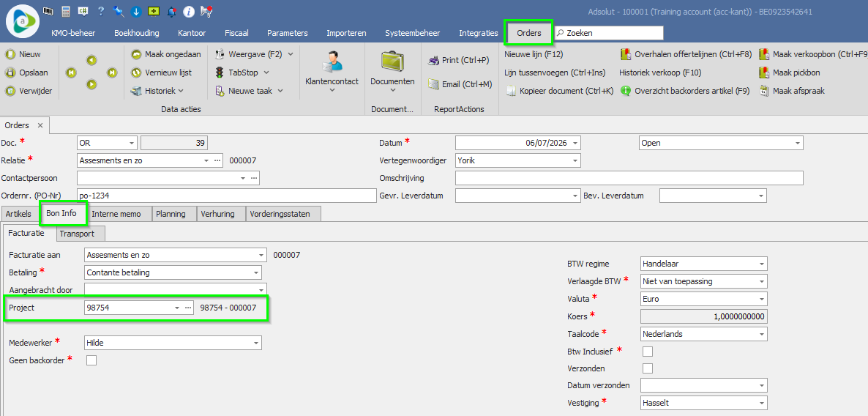Click Overzicht backorders artikel (F9)
Viewport: 868px width, 416px height.
point(685,91)
